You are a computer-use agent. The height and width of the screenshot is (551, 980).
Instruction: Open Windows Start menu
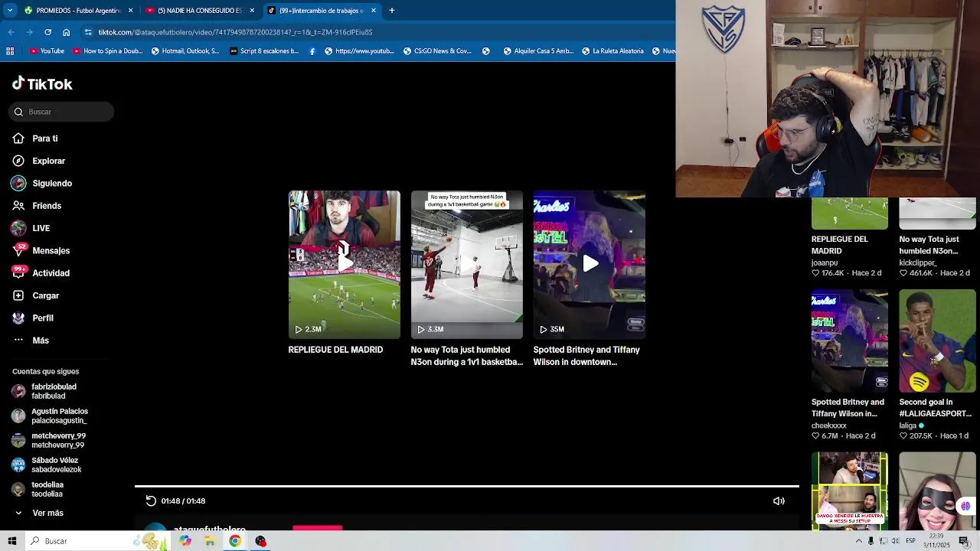[x=11, y=541]
